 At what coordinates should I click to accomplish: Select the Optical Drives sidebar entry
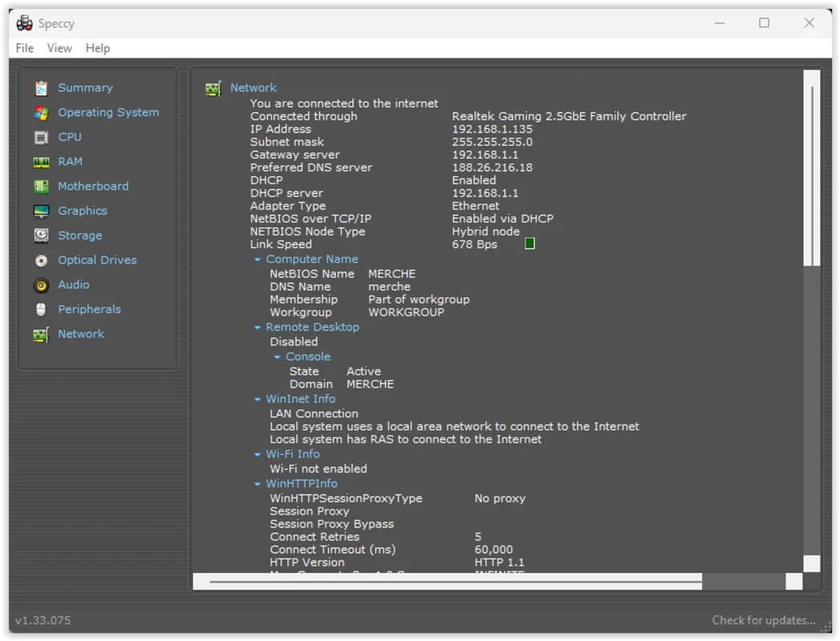[x=98, y=260]
